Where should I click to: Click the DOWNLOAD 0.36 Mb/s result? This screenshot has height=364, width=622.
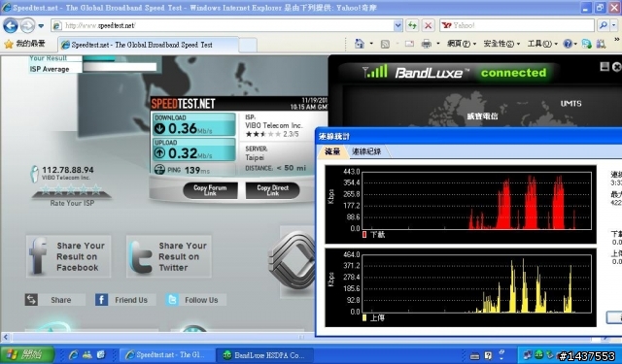point(194,124)
